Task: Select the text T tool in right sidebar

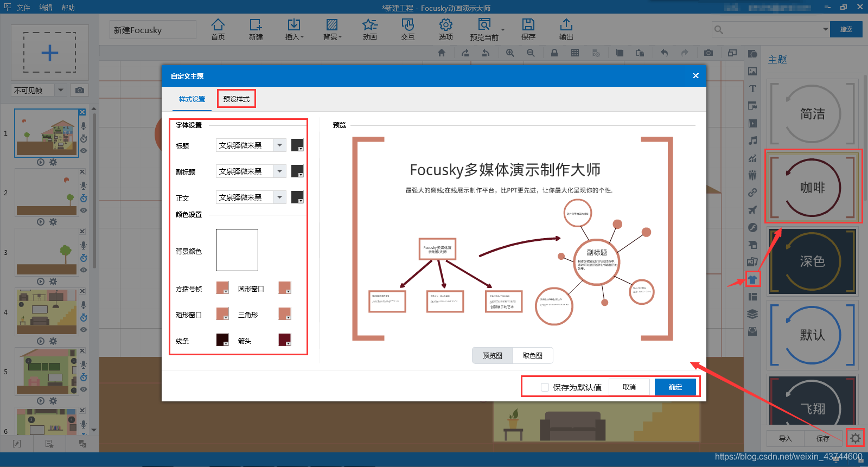Action: 752,88
